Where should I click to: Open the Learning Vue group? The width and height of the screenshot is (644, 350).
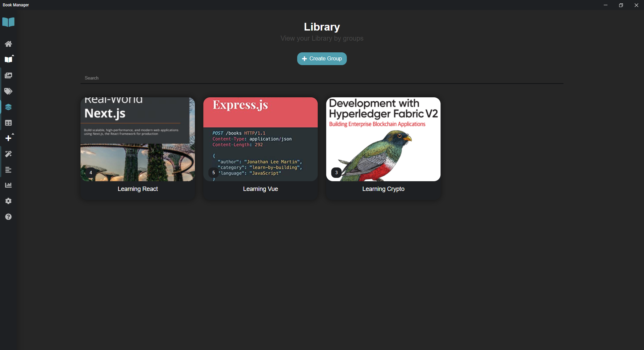click(260, 148)
